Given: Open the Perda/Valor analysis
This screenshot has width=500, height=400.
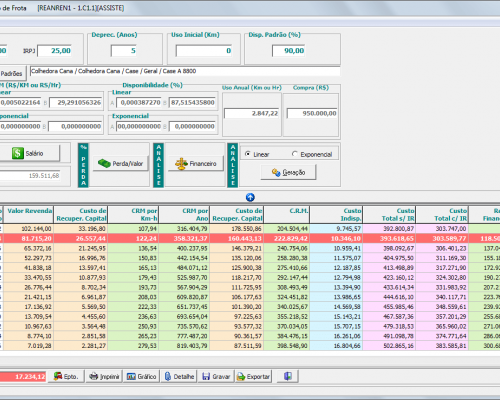Looking at the screenshot, I should 121,163.
